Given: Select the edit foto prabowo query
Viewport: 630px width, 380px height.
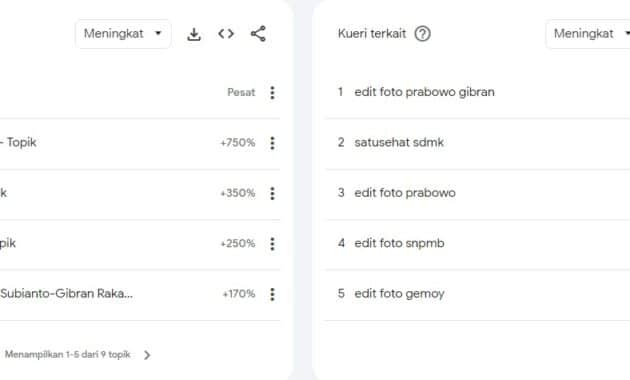Looking at the screenshot, I should tap(405, 193).
